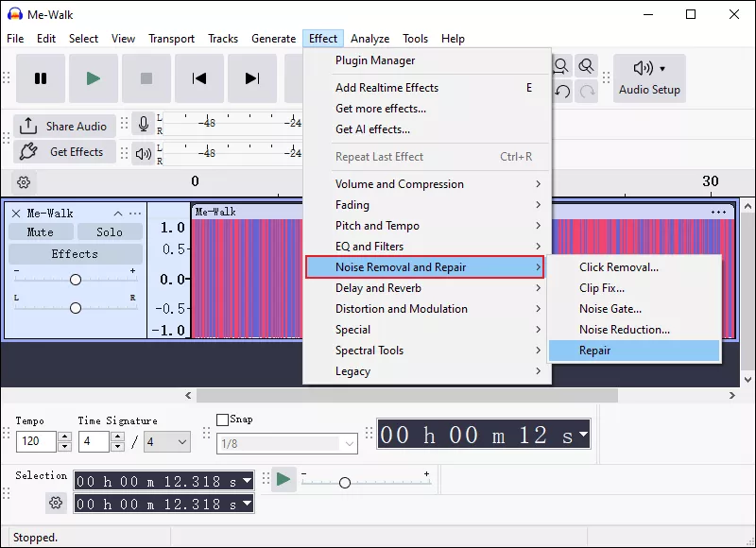This screenshot has height=548, width=756.
Task: Click the Stop transport button
Action: coord(146,78)
